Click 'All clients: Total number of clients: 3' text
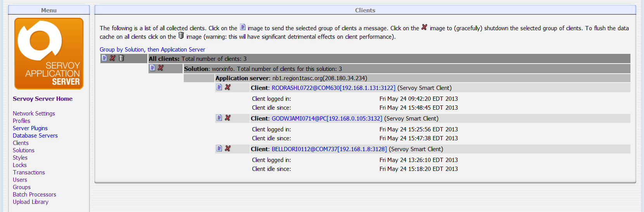 [x=198, y=59]
